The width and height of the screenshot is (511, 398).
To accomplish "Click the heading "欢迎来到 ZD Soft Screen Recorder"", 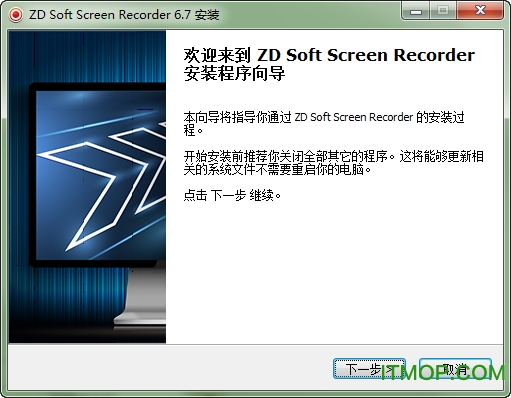I will [329, 55].
